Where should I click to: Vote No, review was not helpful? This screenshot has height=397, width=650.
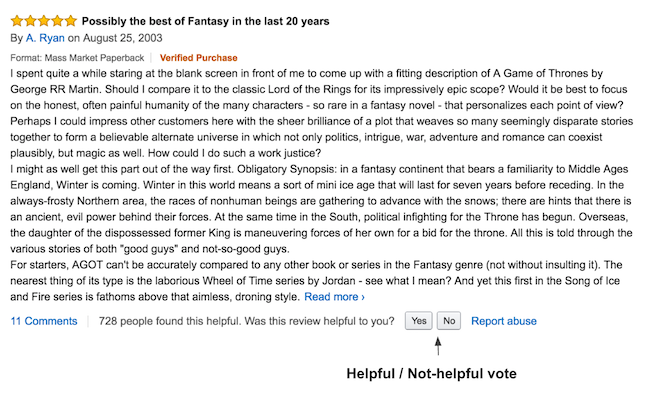tap(449, 321)
